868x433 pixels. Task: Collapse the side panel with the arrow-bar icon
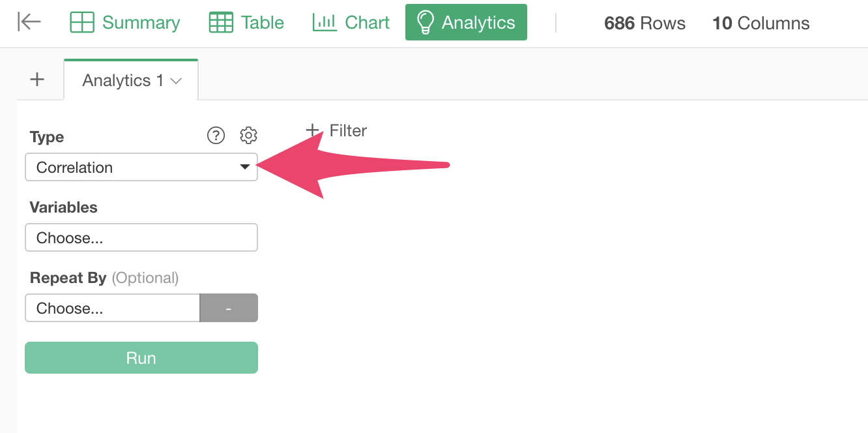(x=29, y=22)
